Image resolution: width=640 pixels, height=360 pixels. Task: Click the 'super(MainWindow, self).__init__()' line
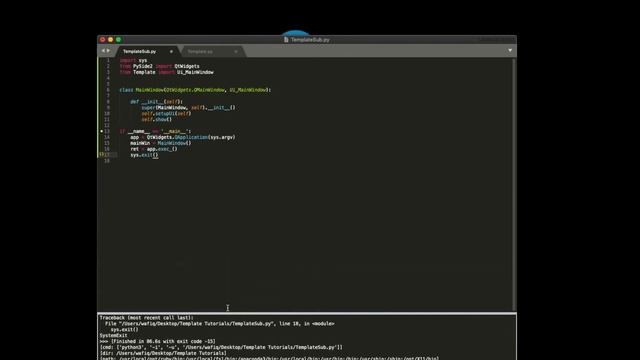[x=189, y=107]
